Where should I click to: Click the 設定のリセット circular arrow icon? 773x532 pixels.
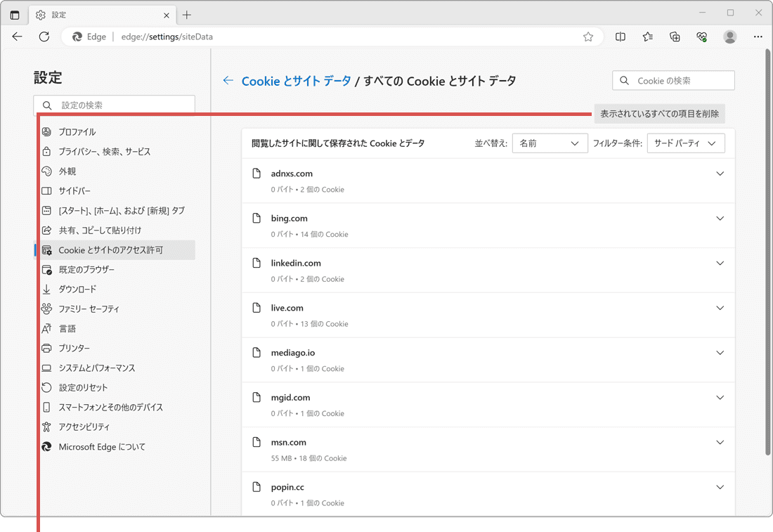[x=46, y=387]
